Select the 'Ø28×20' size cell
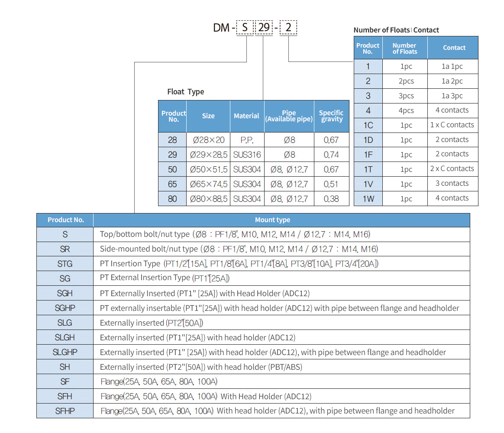The image size is (504, 433). click(x=208, y=140)
